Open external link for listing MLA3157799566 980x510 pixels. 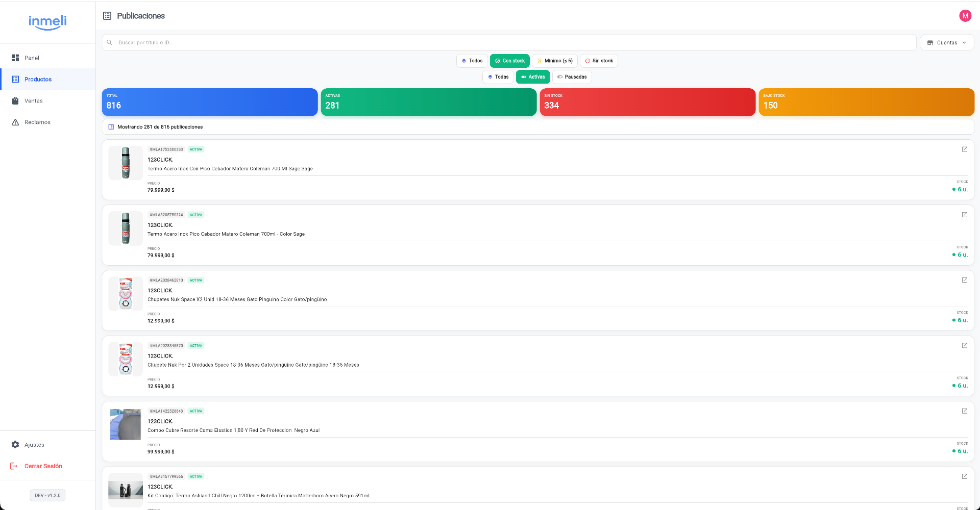point(965,476)
